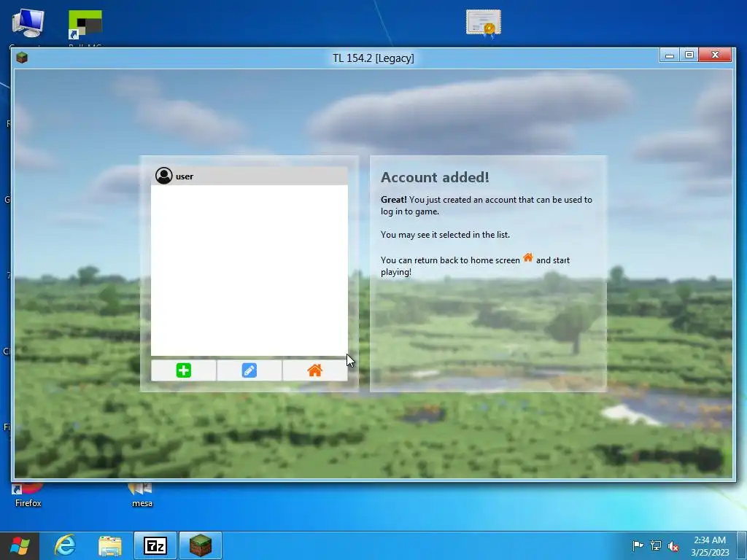Open Windows Explorer from taskbar
The height and width of the screenshot is (560, 747).
110,545
